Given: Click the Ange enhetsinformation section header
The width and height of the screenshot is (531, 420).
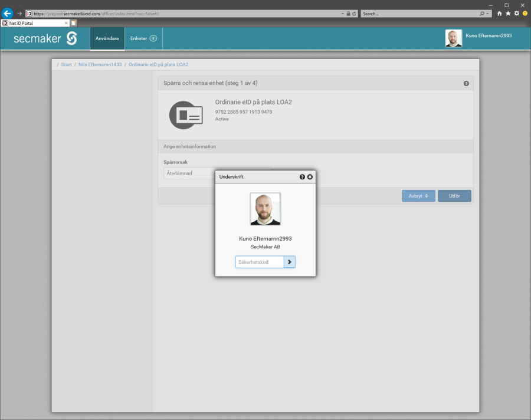Looking at the screenshot, I should click(315, 147).
